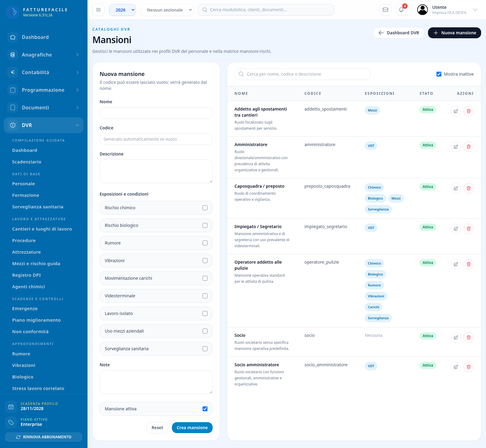Uncheck the Mostra inattive checkbox
Image resolution: width=486 pixels, height=448 pixels.
(x=439, y=74)
